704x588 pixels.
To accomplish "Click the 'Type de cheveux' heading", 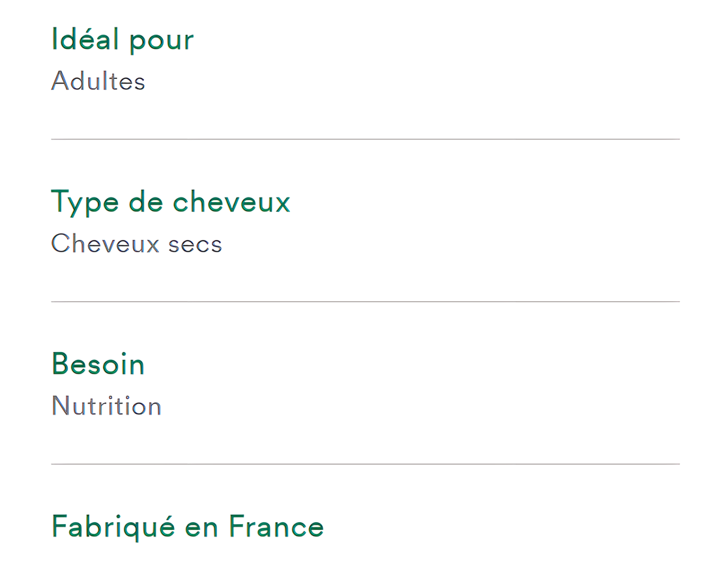I will coord(171,203).
